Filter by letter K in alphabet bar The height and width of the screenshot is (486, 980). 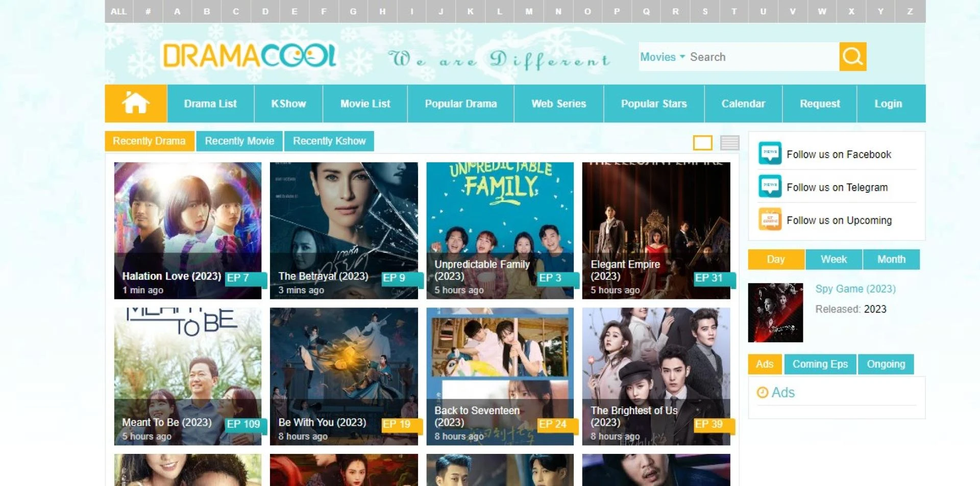point(470,11)
